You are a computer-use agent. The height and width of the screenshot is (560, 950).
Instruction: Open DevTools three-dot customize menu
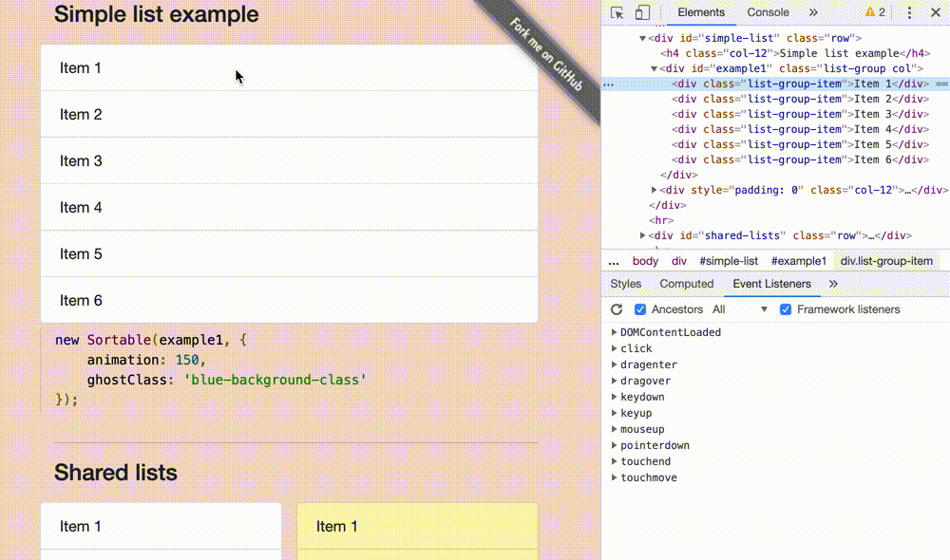(x=909, y=12)
